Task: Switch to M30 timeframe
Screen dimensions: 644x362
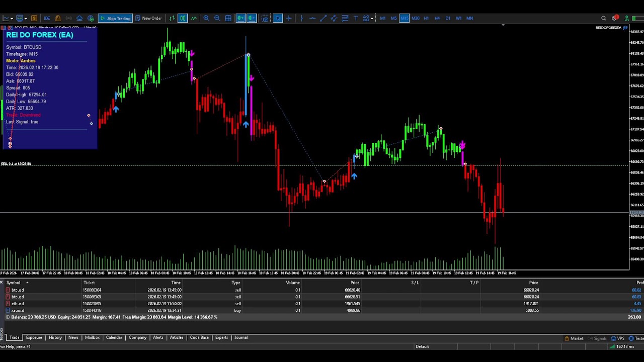Action: click(416, 18)
